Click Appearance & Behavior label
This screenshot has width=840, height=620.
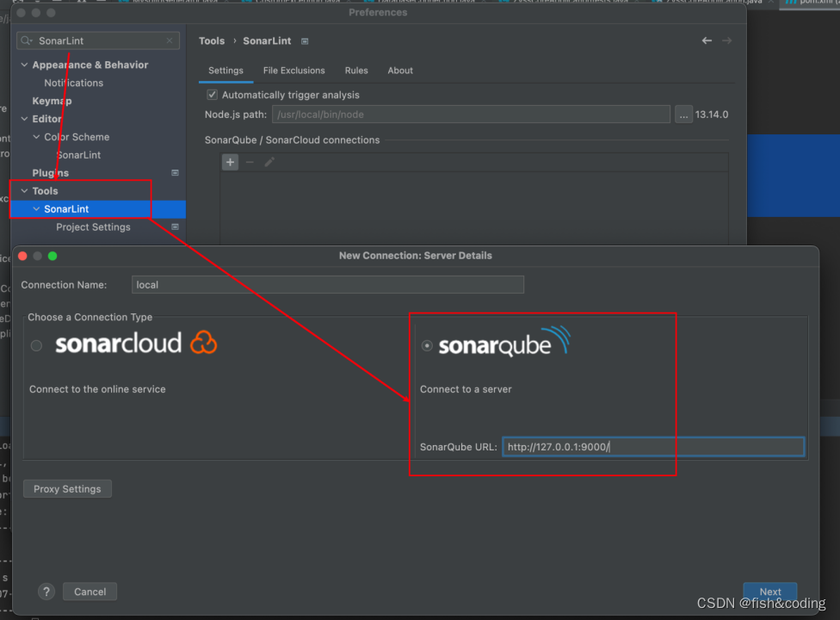click(90, 65)
